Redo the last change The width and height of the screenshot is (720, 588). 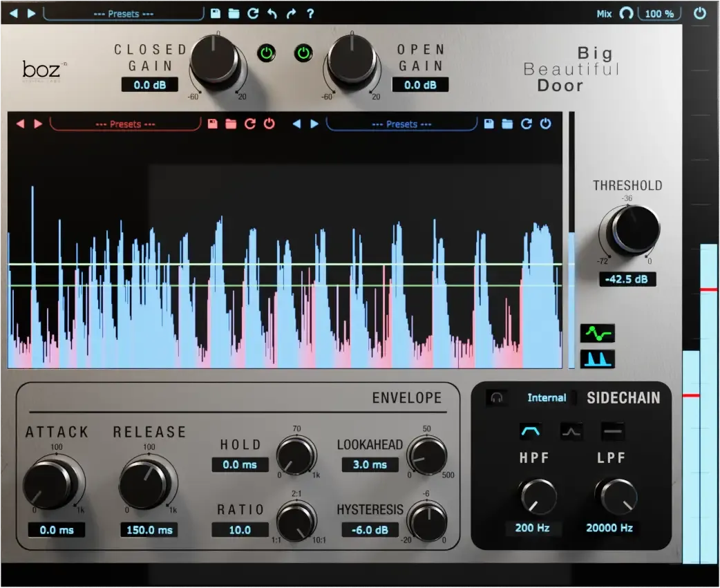click(291, 13)
